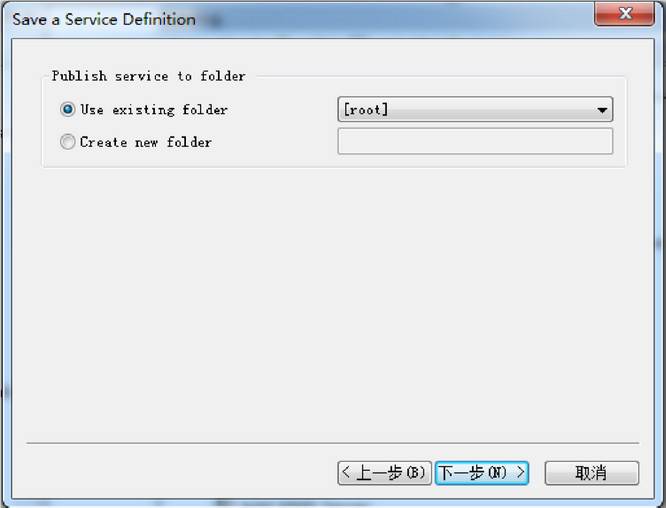This screenshot has width=666, height=508.
Task: Click the white X icon in the red title button
Action: click(626, 14)
